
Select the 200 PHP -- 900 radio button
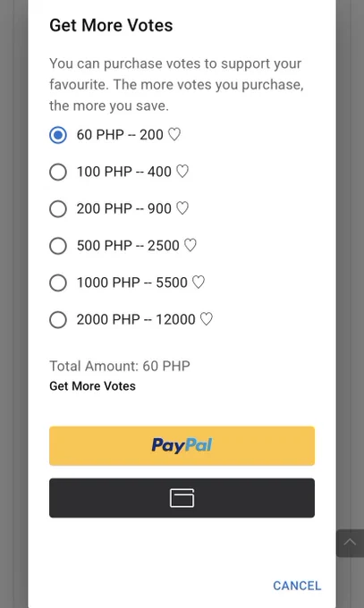click(x=58, y=209)
